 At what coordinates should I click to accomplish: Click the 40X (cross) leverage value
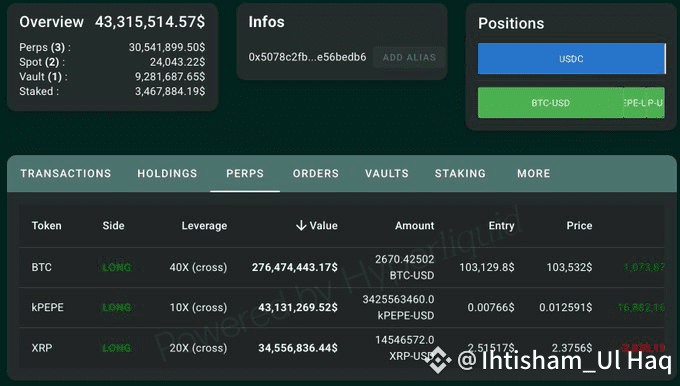click(x=198, y=267)
